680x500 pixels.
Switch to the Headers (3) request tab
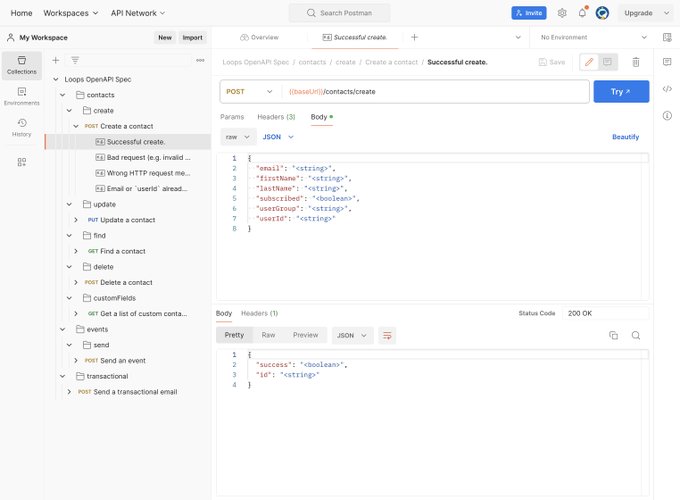click(276, 117)
